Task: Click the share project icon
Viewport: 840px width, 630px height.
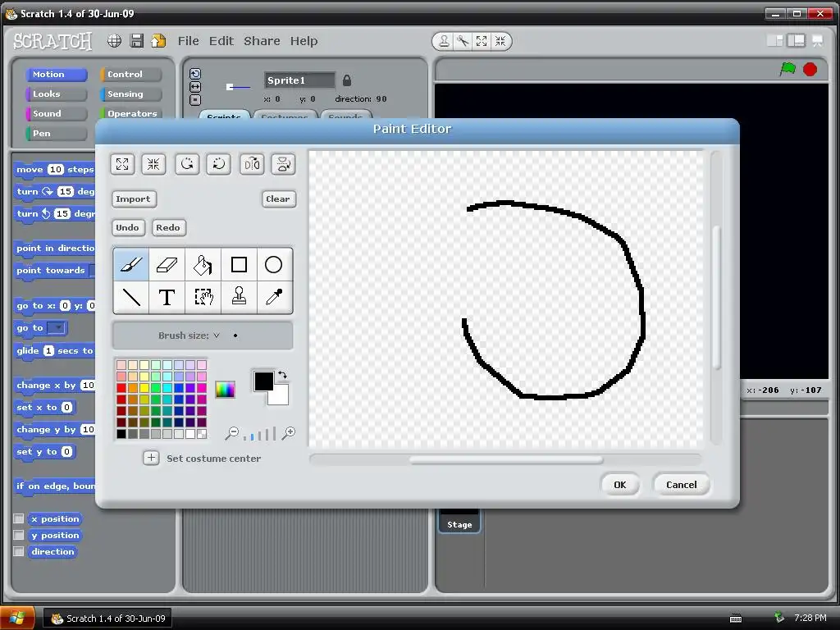Action: 158,41
